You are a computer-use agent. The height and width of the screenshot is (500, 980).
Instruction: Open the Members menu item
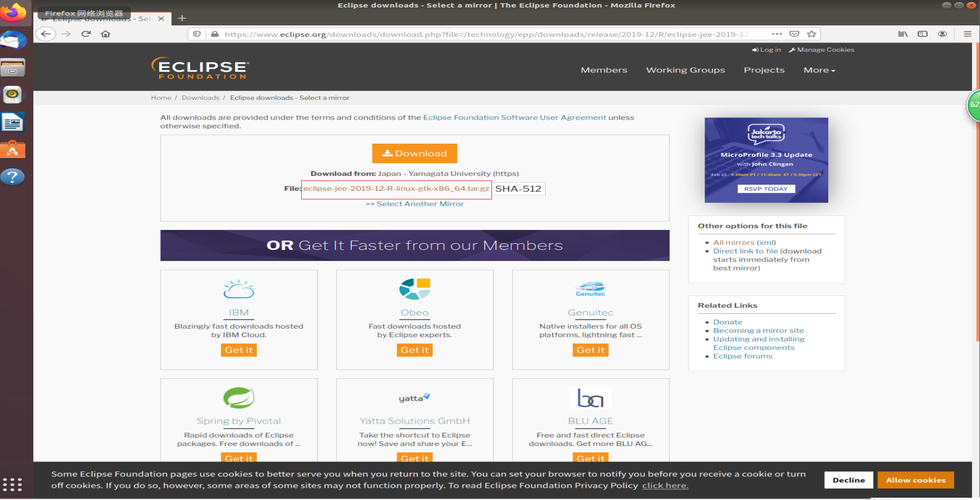click(604, 70)
